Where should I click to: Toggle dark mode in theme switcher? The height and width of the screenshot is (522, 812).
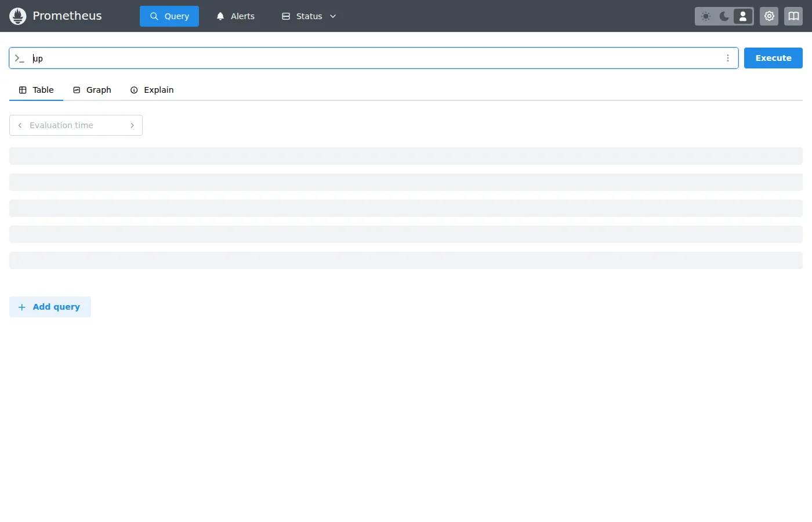click(724, 16)
